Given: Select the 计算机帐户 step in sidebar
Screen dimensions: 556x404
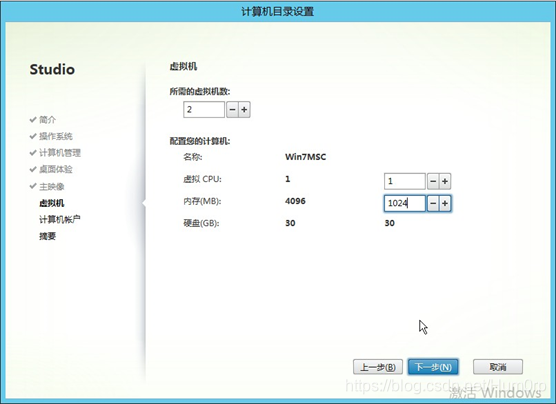Looking at the screenshot, I should pos(60,220).
